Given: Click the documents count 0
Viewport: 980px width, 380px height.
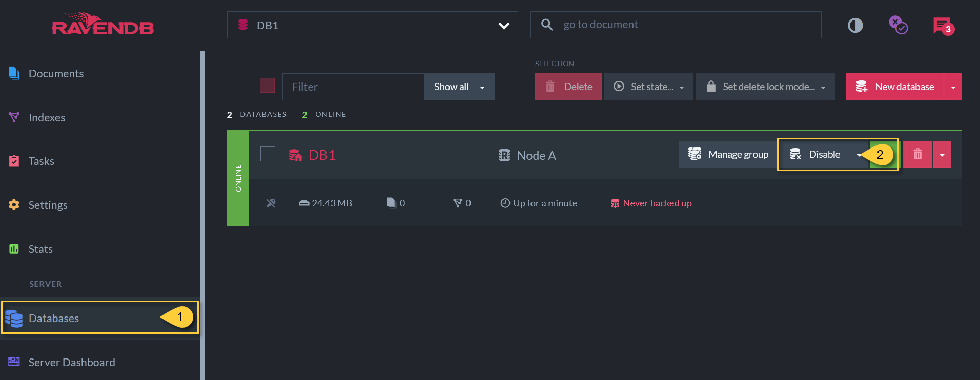Looking at the screenshot, I should pyautogui.click(x=396, y=203).
